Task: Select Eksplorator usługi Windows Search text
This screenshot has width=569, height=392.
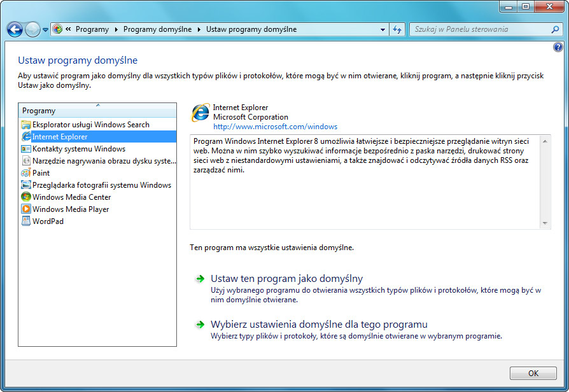Action: coord(91,125)
